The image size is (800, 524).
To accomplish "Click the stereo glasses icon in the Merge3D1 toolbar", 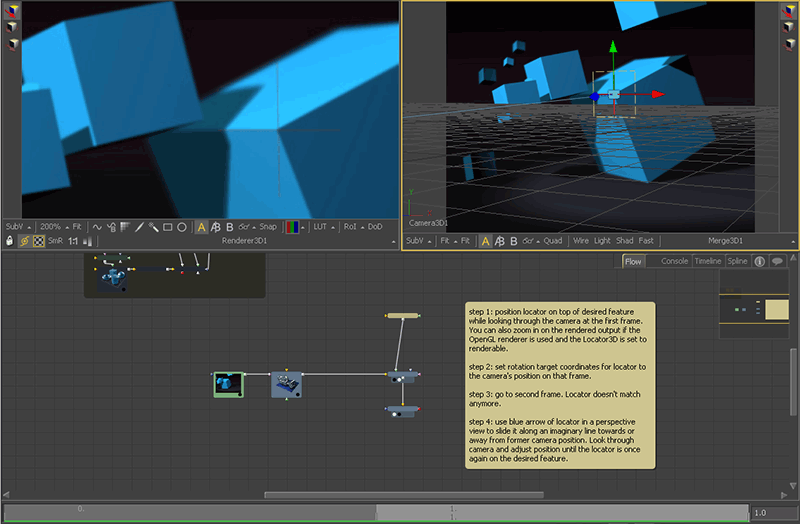I will click(528, 241).
